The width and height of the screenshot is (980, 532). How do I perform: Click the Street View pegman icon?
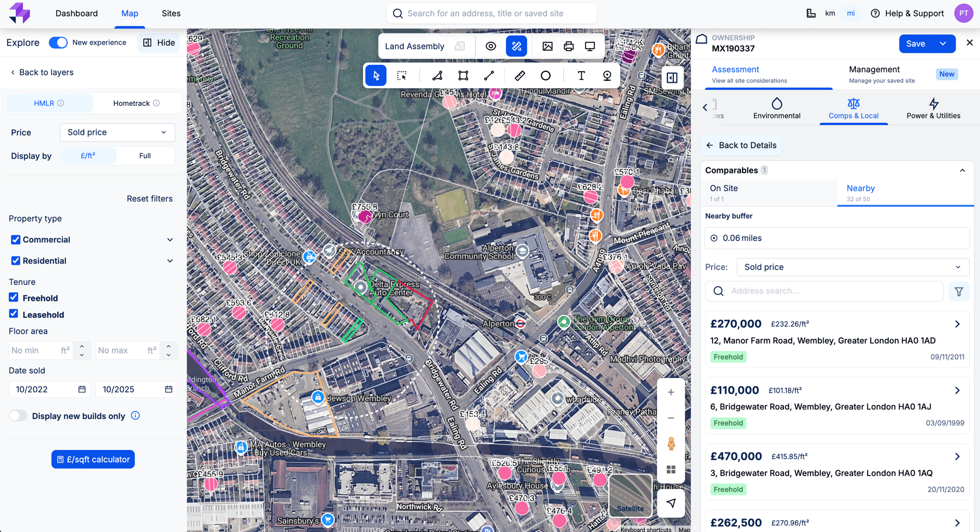[x=671, y=444]
